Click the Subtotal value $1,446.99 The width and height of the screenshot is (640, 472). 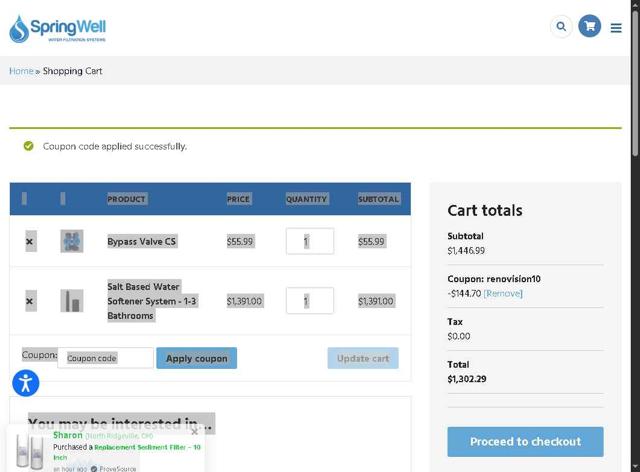[466, 250]
